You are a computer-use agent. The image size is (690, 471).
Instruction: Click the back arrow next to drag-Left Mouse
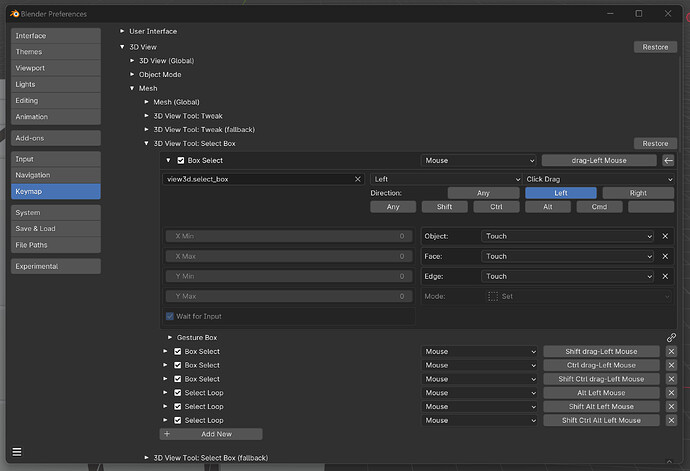668,161
